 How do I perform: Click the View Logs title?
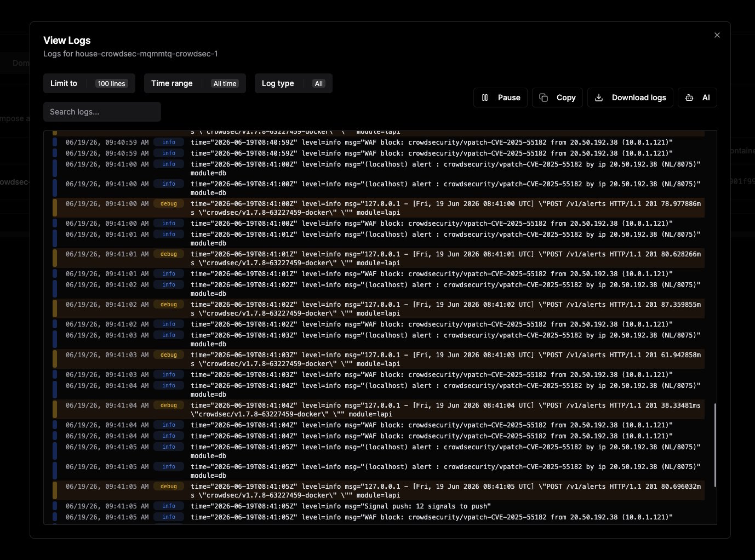pos(67,41)
